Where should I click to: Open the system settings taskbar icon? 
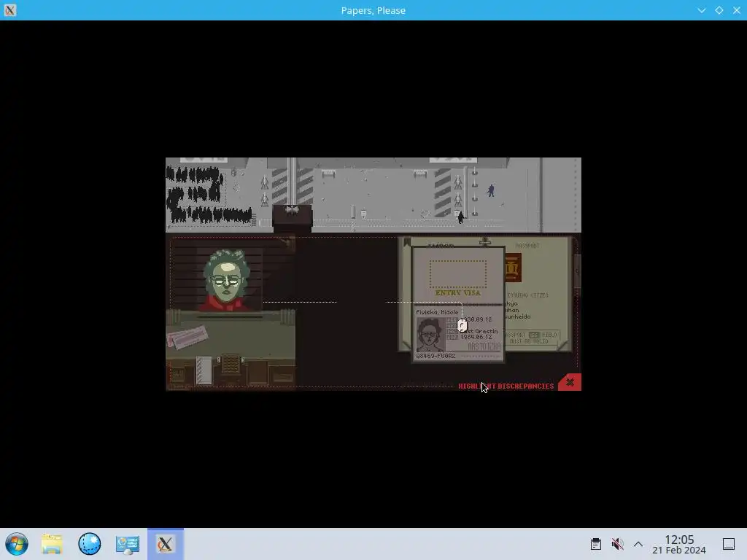[x=127, y=544]
